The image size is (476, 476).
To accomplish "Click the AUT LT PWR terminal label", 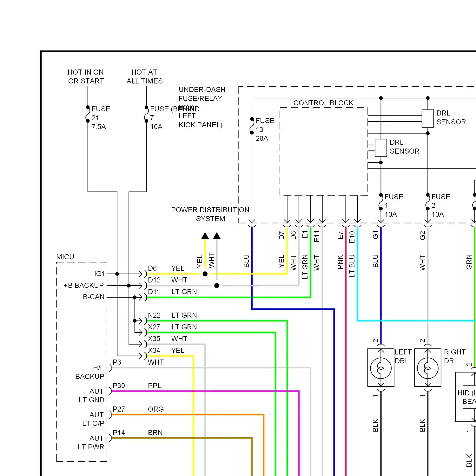I will pos(91,442).
